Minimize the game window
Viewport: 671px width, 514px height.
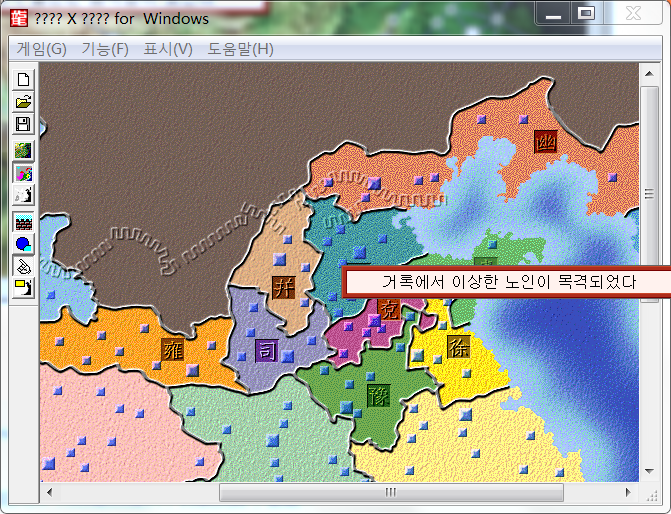[x=553, y=14]
